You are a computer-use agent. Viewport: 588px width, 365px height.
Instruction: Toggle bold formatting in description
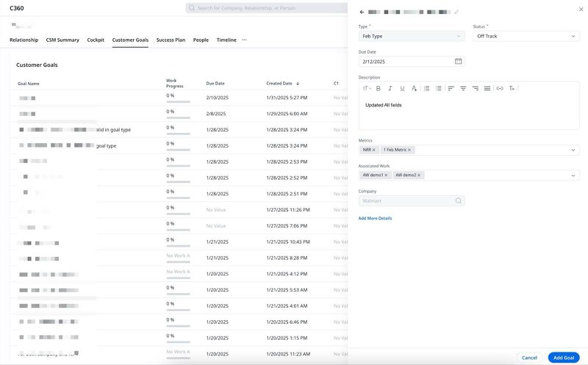(379, 88)
